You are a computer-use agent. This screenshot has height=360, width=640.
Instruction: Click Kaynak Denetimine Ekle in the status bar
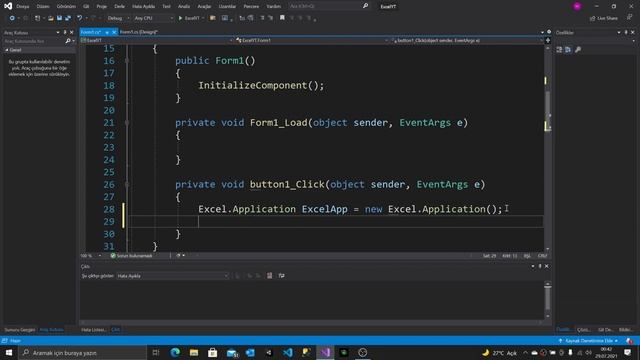[x=588, y=340]
